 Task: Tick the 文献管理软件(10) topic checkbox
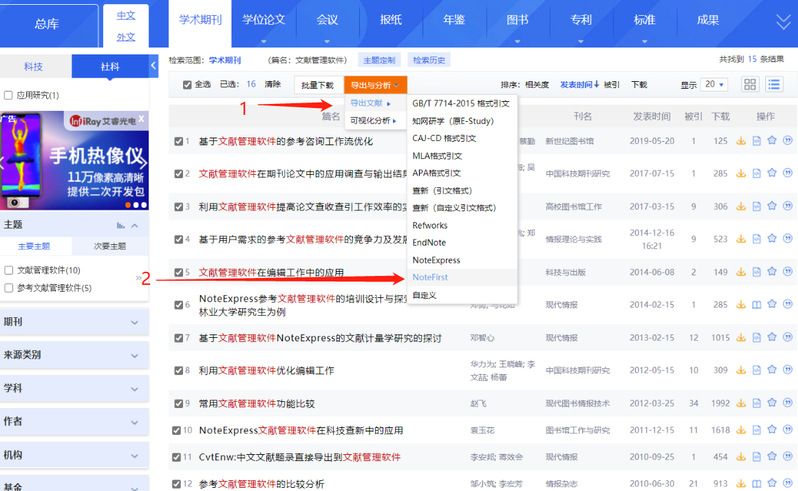tap(9, 270)
